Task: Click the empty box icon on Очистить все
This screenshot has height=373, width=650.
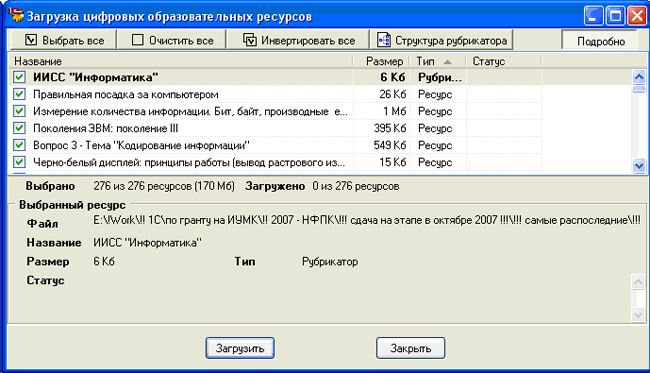Action: click(x=137, y=40)
